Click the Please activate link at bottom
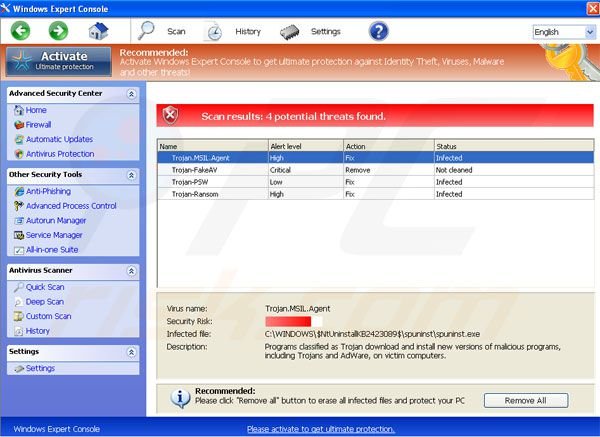The height and width of the screenshot is (437, 600). click(320, 429)
